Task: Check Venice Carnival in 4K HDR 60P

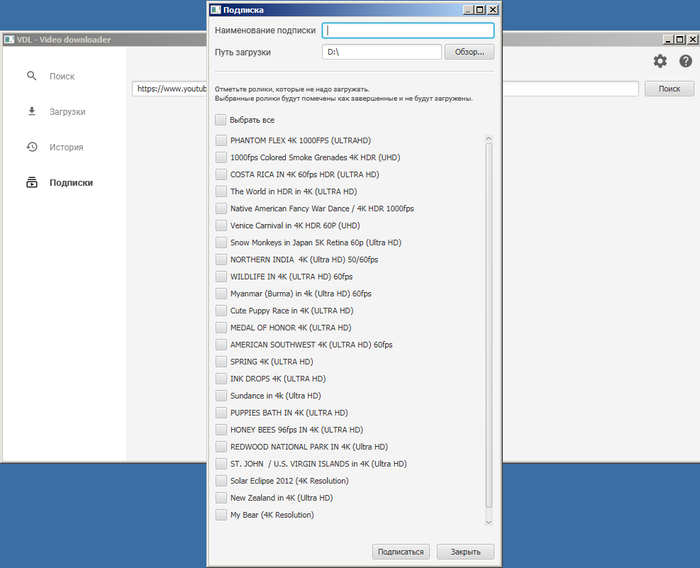Action: point(221,225)
